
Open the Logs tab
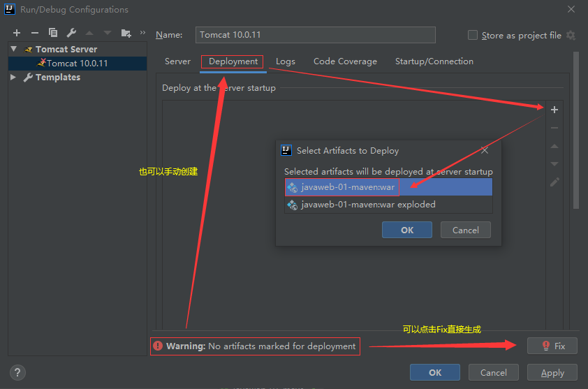286,61
